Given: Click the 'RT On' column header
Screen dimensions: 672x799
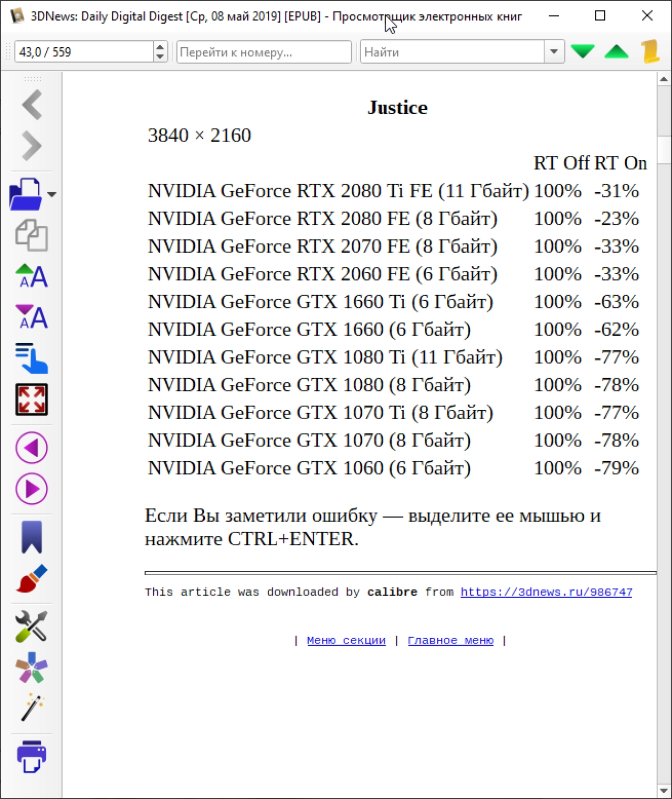Looking at the screenshot, I should (621, 163).
